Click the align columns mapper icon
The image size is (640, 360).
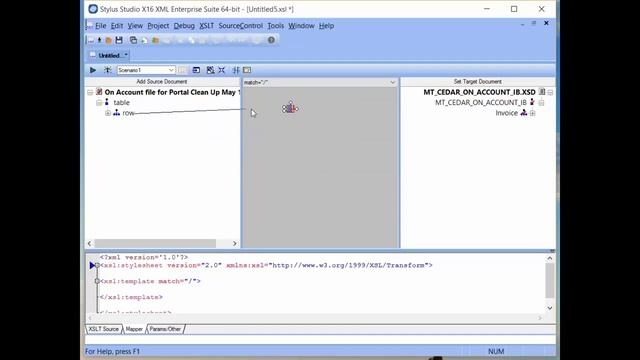pos(236,70)
